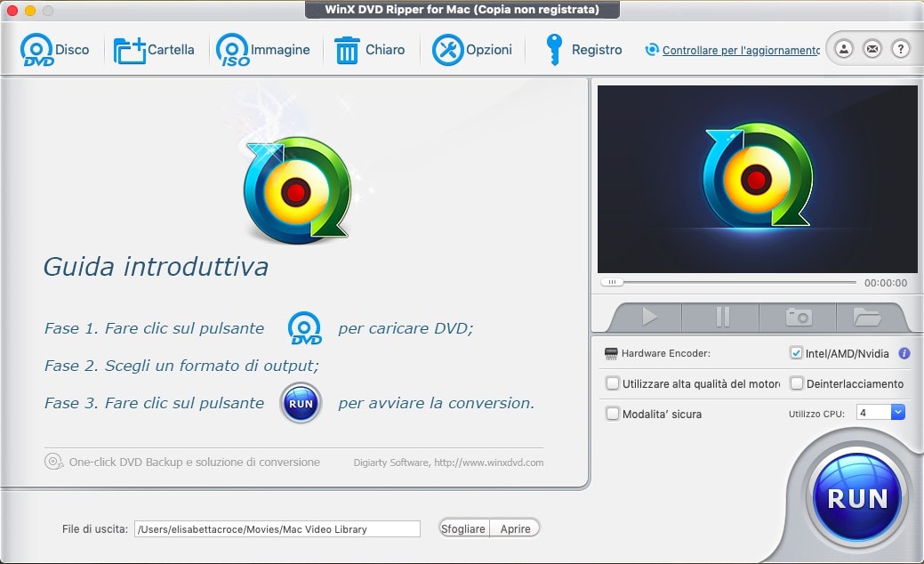
Task: Open the user account icon
Action: pos(844,49)
